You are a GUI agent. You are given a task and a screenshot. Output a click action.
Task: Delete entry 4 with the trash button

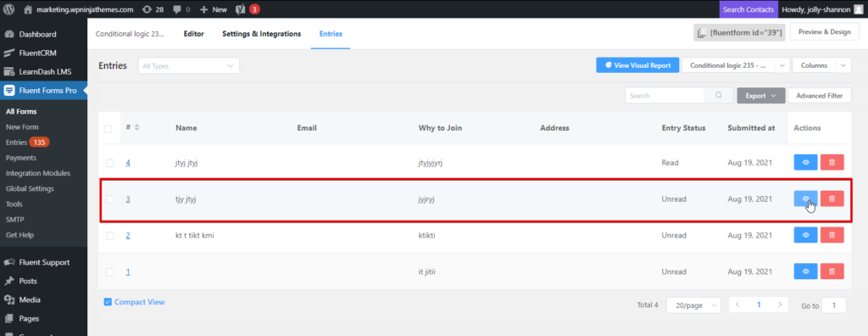[832, 162]
